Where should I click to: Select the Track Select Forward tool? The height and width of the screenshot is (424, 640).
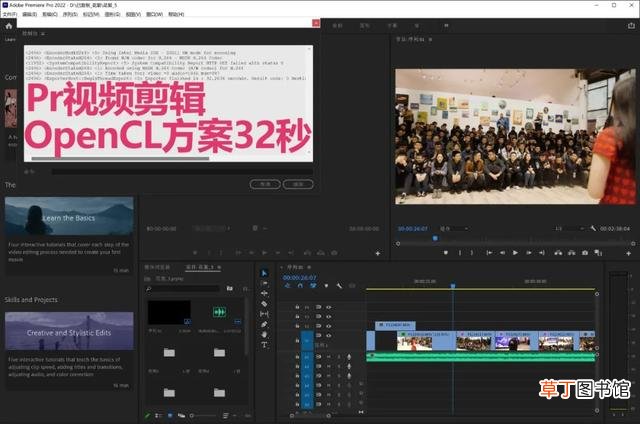click(264, 283)
